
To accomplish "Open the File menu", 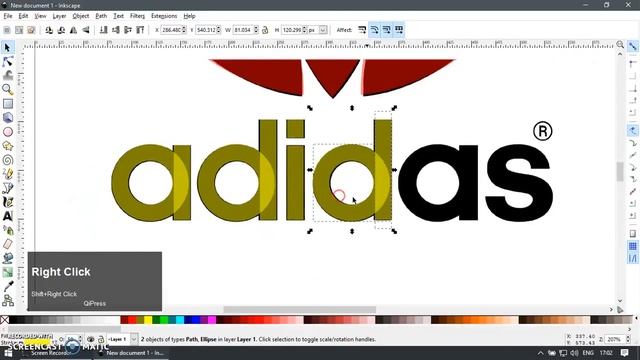I will [8, 16].
